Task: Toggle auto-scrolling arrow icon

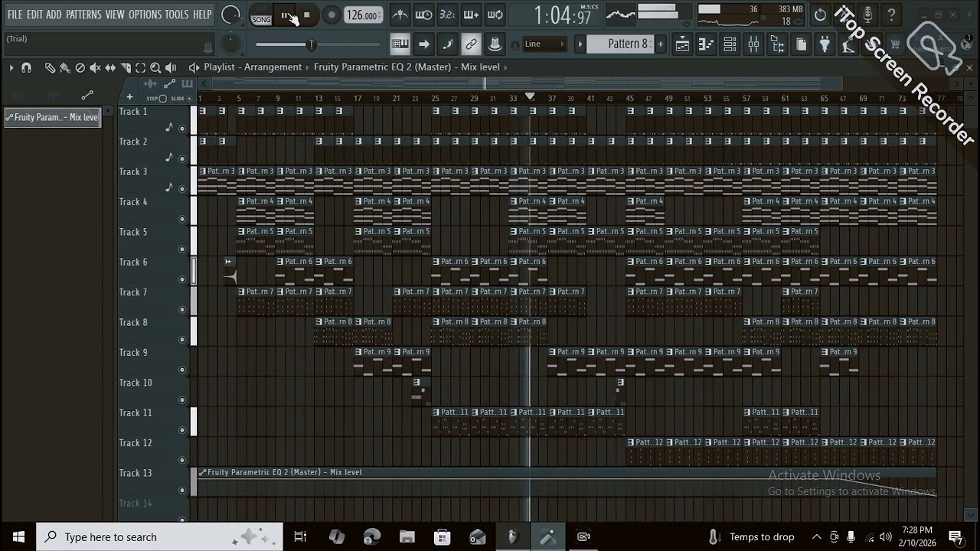Action: [x=423, y=44]
